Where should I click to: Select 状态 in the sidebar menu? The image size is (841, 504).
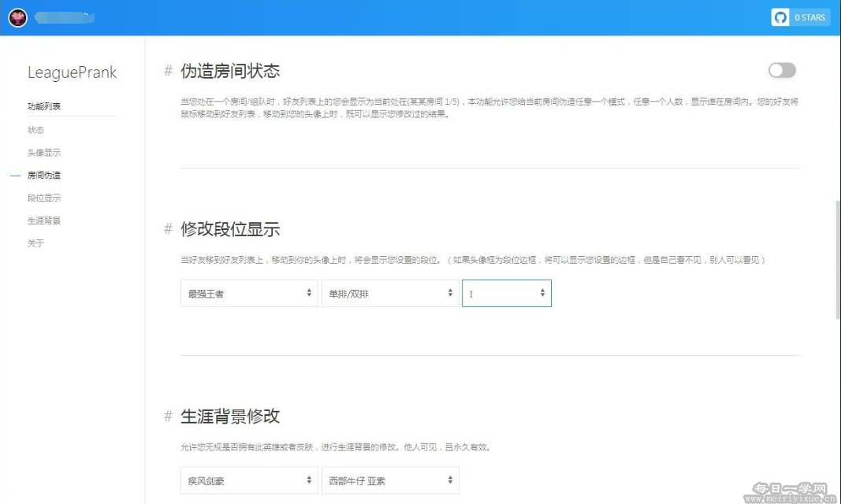pos(35,130)
